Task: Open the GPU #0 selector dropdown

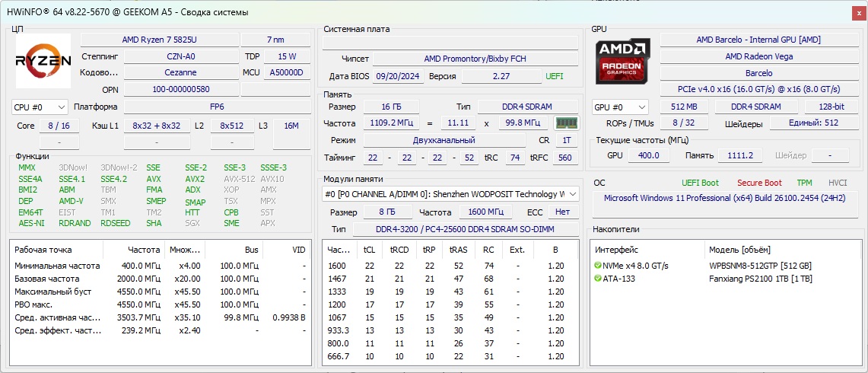Action: (619, 107)
